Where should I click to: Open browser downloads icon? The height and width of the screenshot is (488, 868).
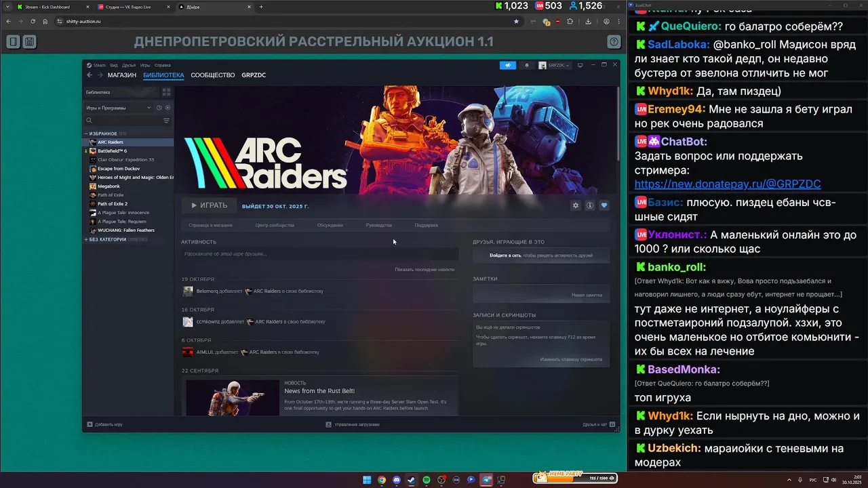(x=587, y=21)
